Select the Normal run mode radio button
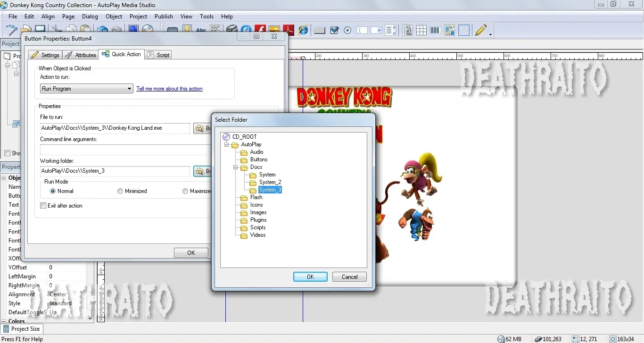This screenshot has width=644, height=343. (x=53, y=191)
